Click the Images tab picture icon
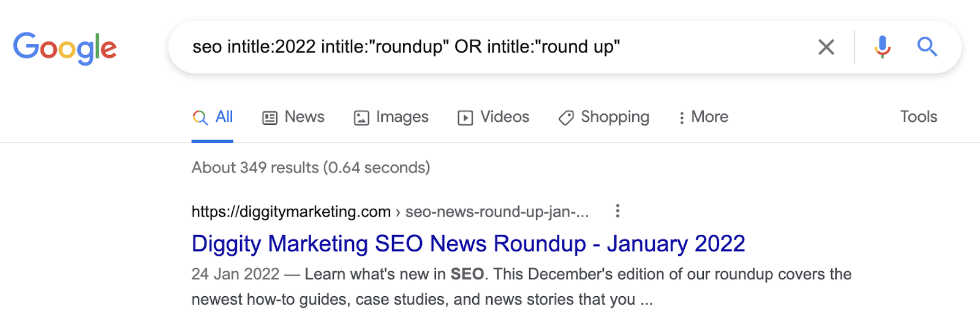980x331 pixels. pyautogui.click(x=361, y=118)
